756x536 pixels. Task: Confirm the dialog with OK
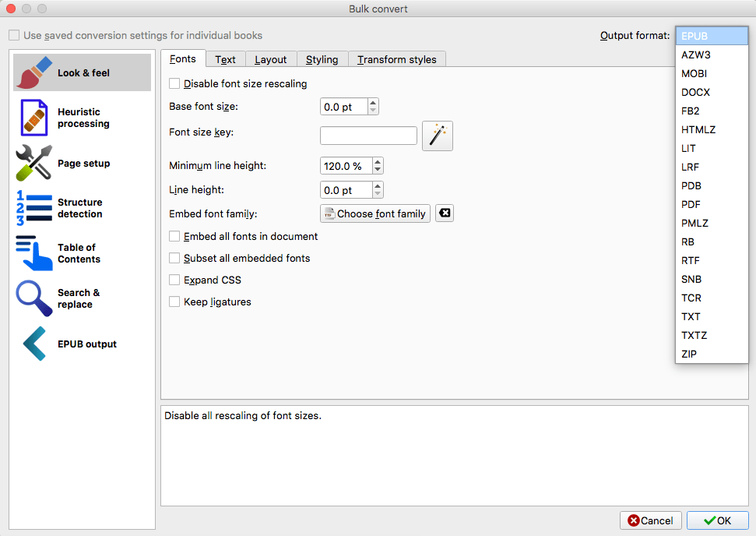(717, 520)
